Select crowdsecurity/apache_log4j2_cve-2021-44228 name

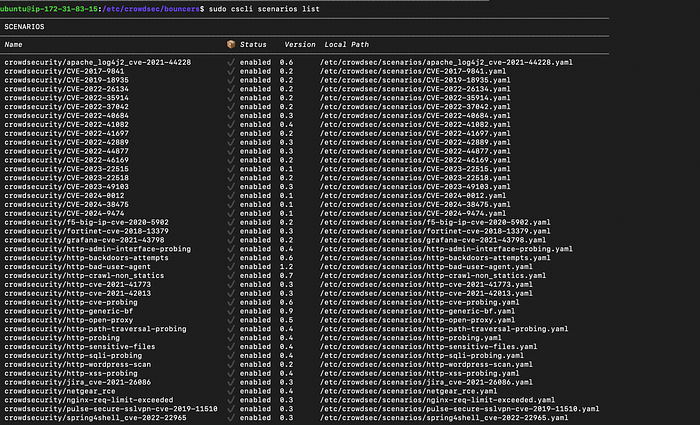(98, 62)
